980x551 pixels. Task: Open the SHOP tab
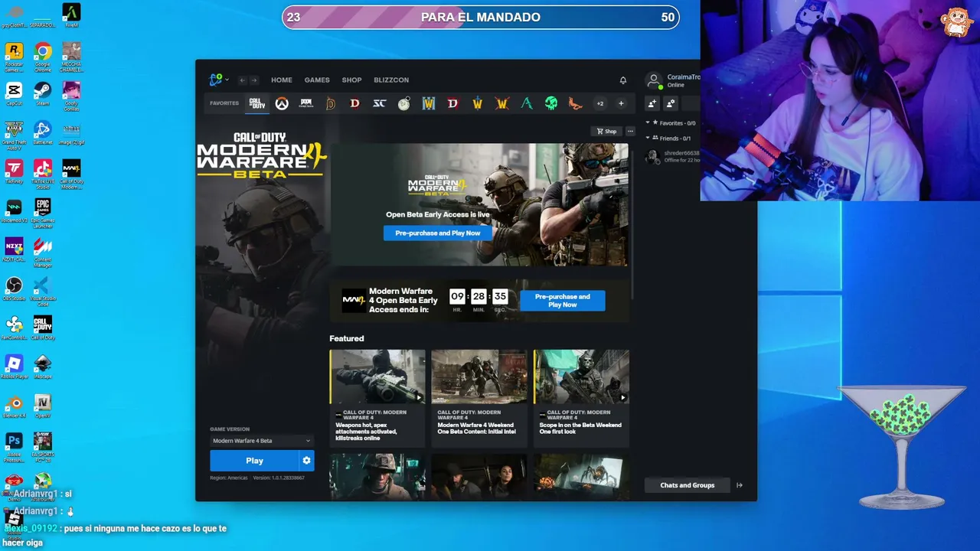pos(352,80)
